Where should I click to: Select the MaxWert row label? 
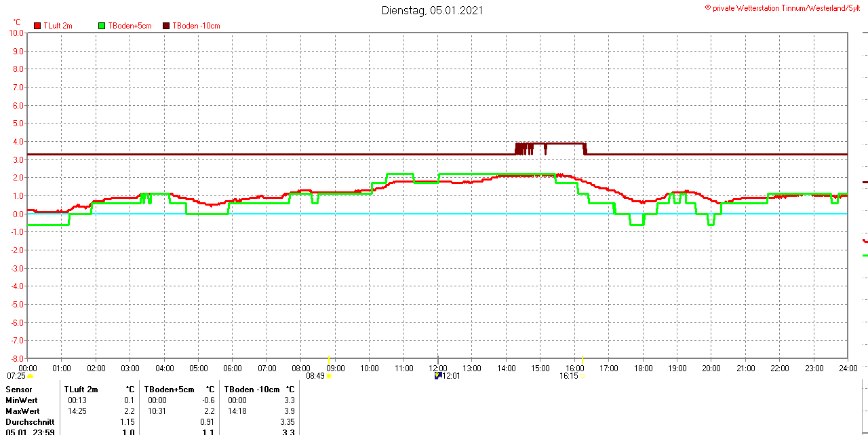click(x=22, y=411)
